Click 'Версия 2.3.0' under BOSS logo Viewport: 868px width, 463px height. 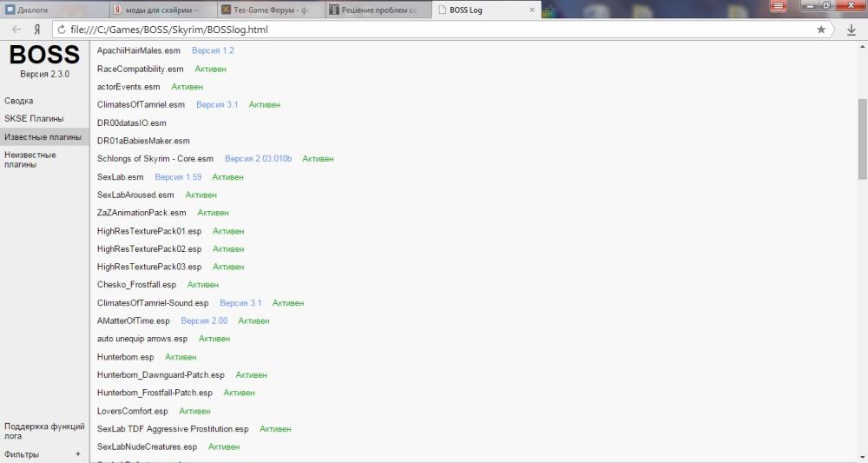(44, 74)
